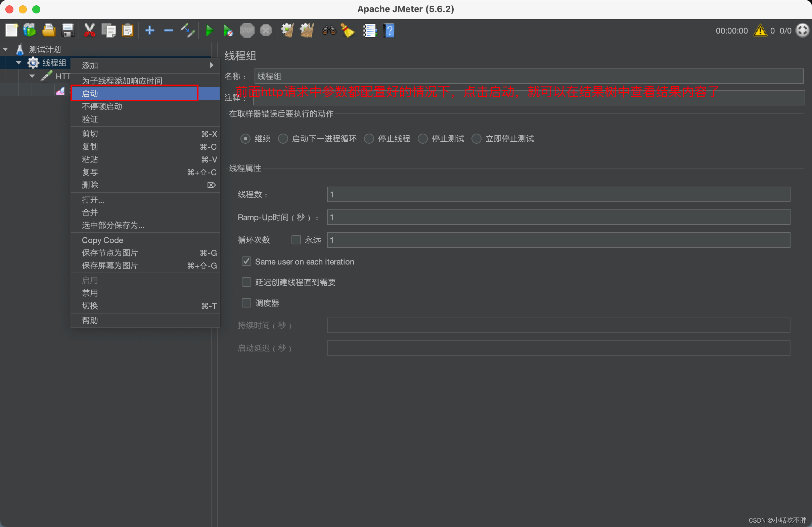Select 测试计划 tree item label
The width and height of the screenshot is (812, 527).
[x=45, y=49]
